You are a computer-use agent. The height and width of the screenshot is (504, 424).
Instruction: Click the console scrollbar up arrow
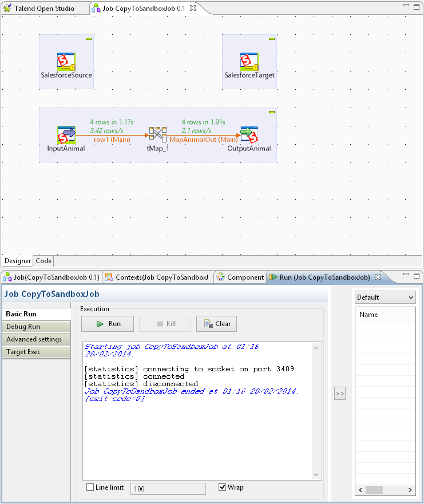(x=316, y=348)
